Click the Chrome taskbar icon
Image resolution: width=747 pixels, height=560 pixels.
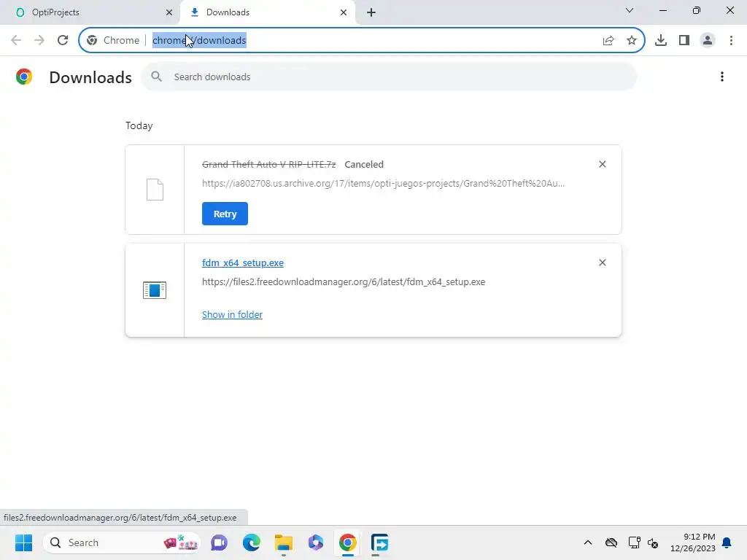click(x=348, y=542)
